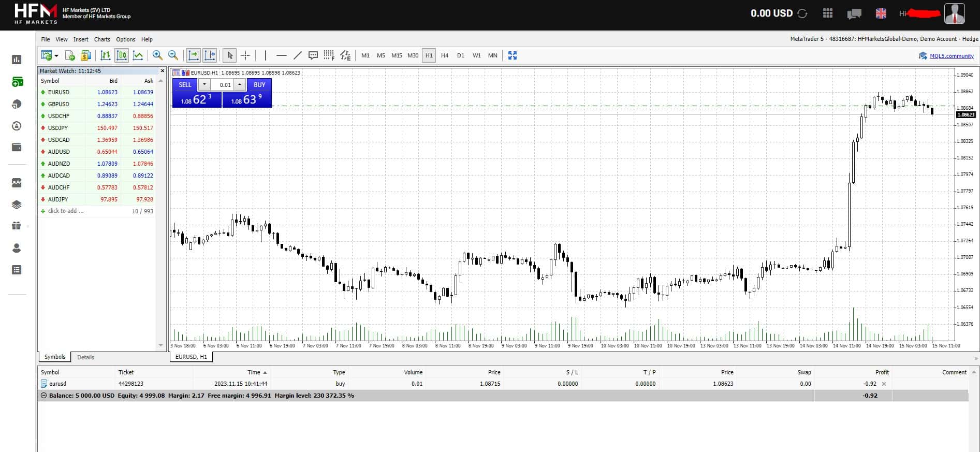Pick the horizontal line drawing tool
Screen dimensions: 980x452
click(282, 55)
